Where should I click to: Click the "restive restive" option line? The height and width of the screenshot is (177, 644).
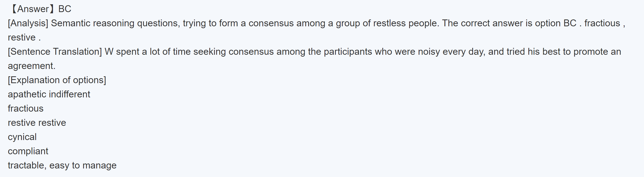tap(37, 123)
